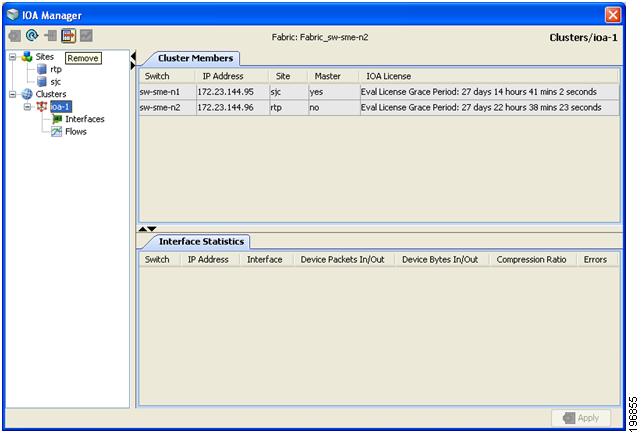Image resolution: width=641 pixels, height=433 pixels.
Task: Click the sjc site cell for sw-sme-n1
Action: 289,92
